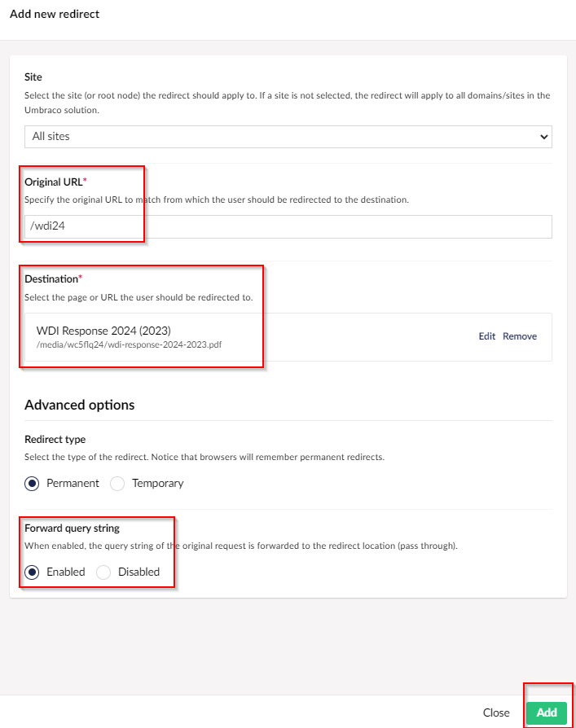Click the wdi-response-2024-2023.pdf media path
This screenshot has width=576, height=728.
point(130,344)
